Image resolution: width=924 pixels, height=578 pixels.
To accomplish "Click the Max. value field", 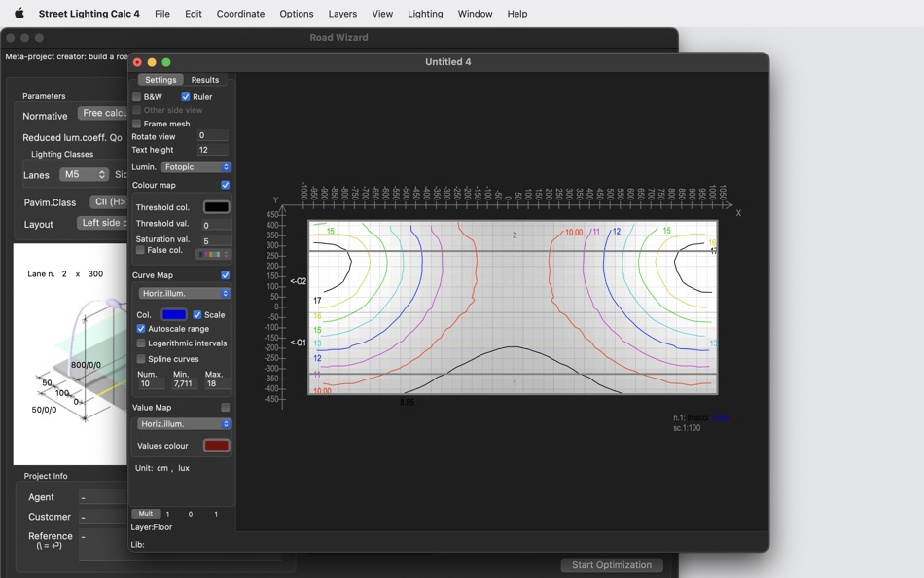I will pyautogui.click(x=217, y=384).
